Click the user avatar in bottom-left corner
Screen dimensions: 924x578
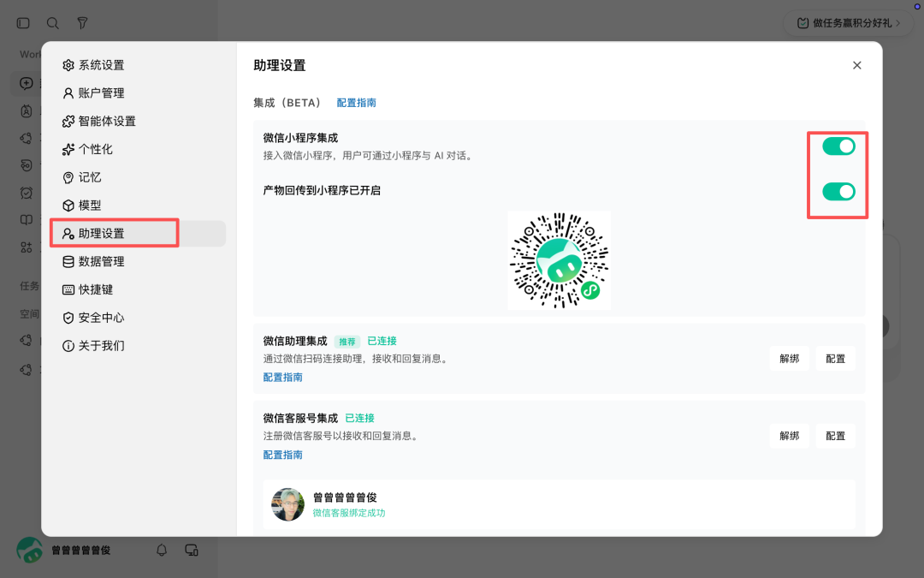[29, 551]
